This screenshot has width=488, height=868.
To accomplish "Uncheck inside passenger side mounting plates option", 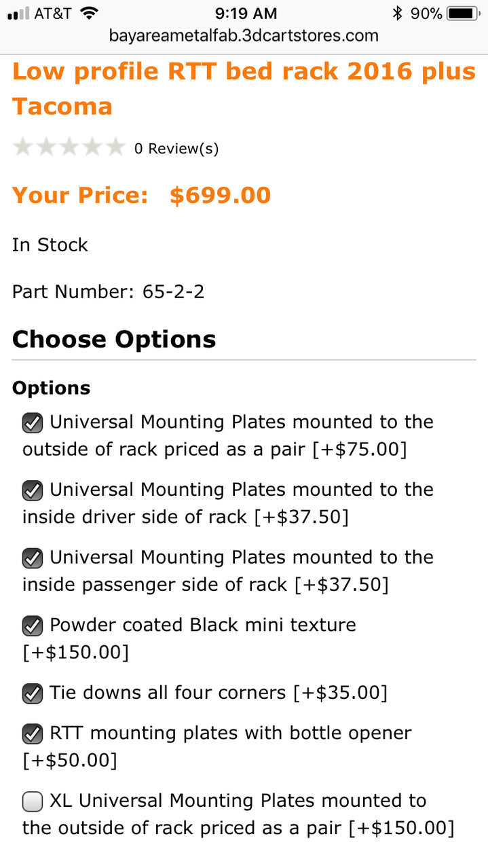I will [x=32, y=558].
